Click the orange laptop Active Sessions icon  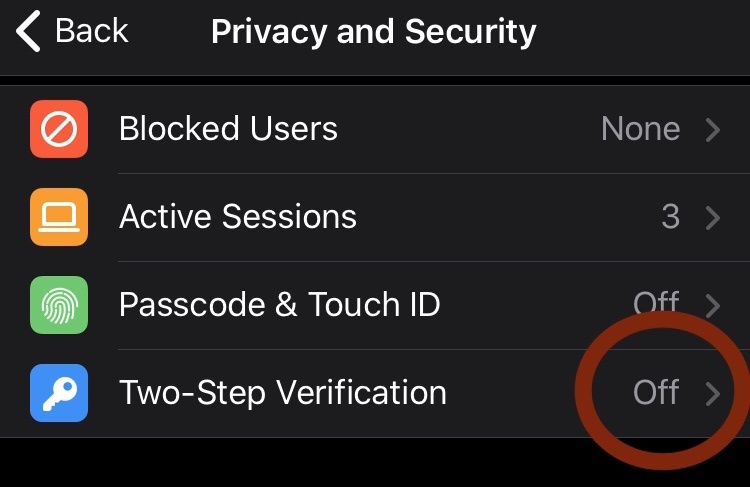(59, 217)
